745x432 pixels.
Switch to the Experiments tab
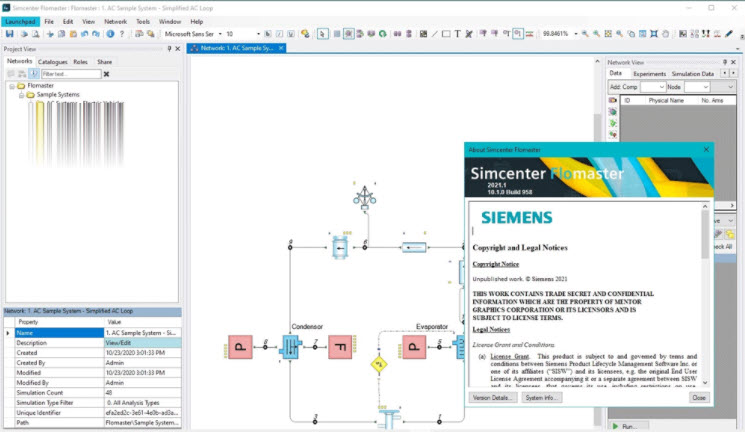click(x=649, y=74)
